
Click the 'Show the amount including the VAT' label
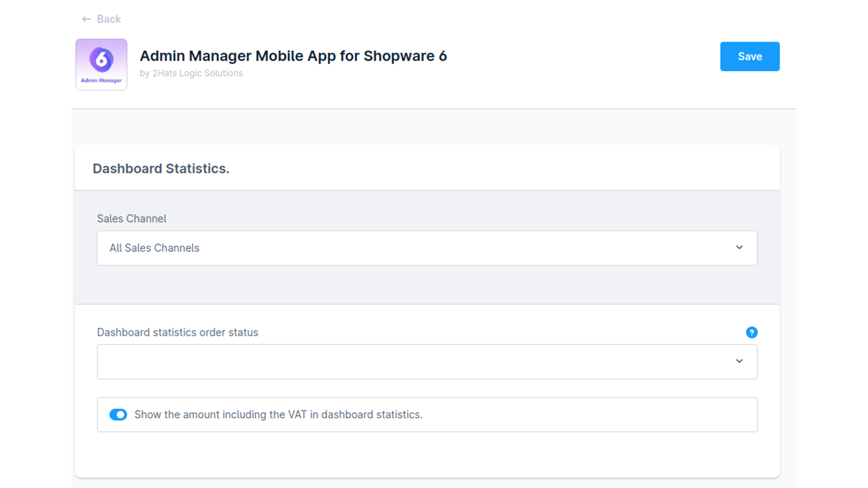(x=278, y=415)
